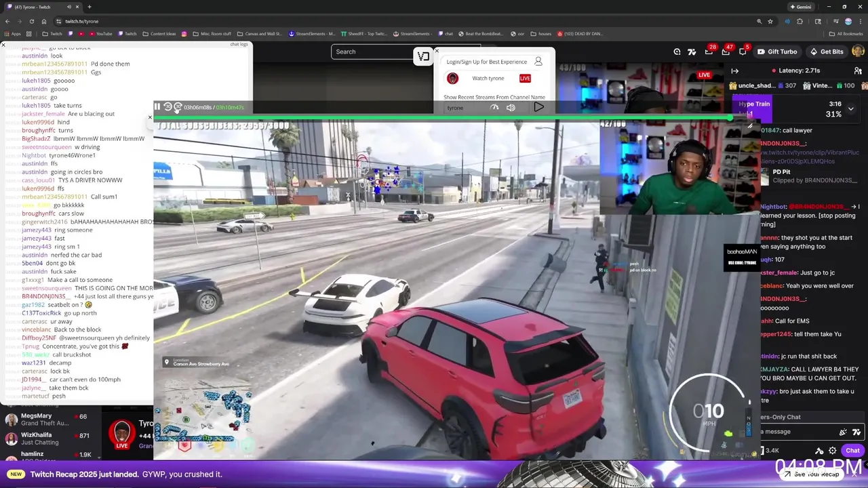Seek on the green playback progress bar

pos(443,118)
